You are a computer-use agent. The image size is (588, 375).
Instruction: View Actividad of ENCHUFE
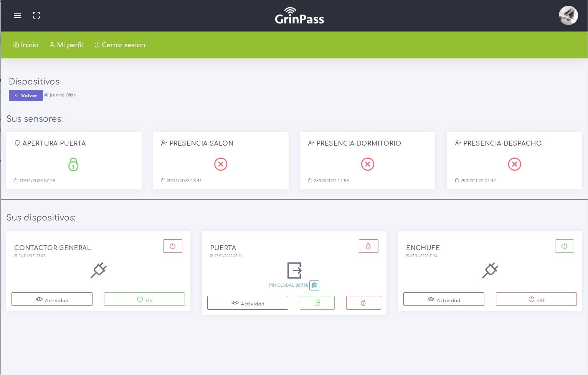(444, 299)
